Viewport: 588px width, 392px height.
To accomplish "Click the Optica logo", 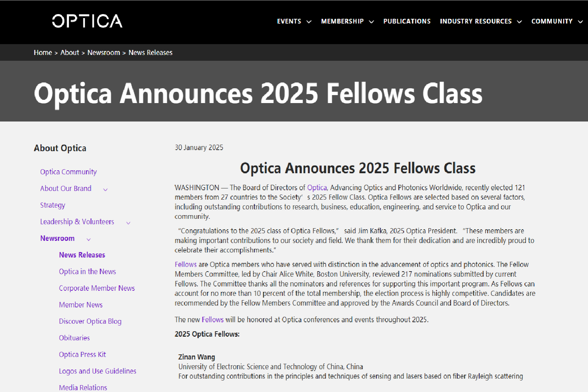I will pos(87,21).
